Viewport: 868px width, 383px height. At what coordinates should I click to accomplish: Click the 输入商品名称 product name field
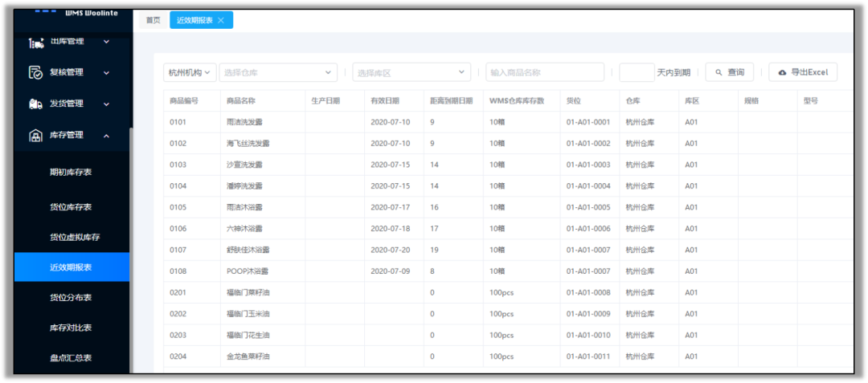coord(544,72)
